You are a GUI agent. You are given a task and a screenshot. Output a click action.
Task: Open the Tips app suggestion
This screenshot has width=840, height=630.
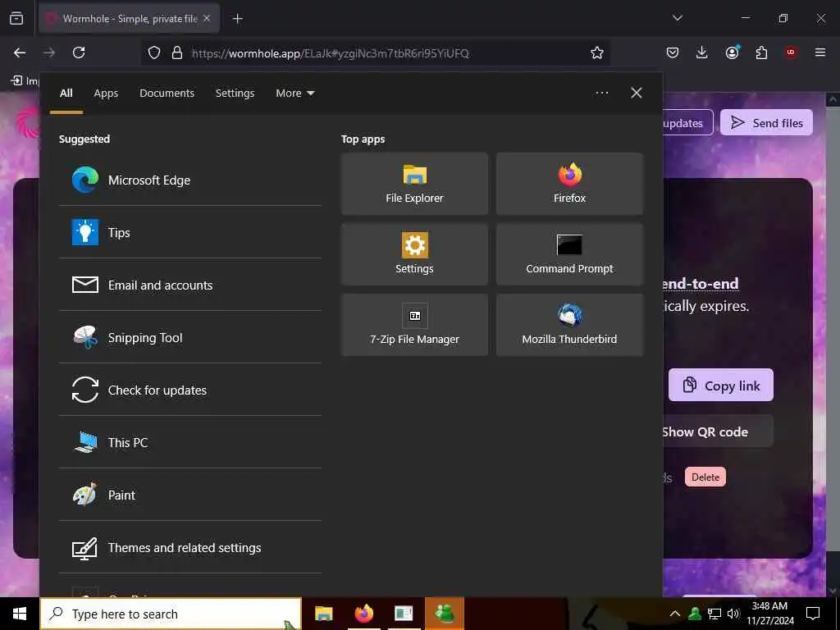point(189,232)
